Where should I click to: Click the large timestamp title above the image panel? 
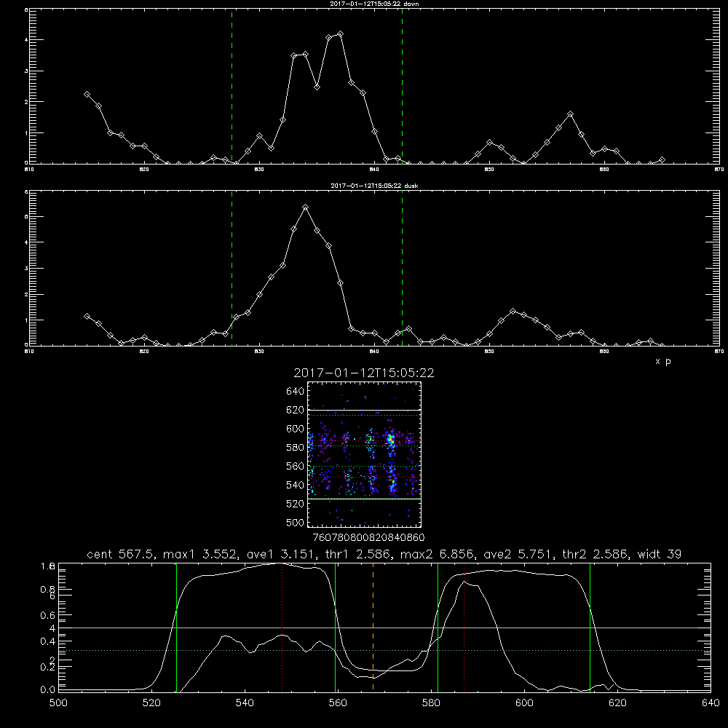coord(364,373)
